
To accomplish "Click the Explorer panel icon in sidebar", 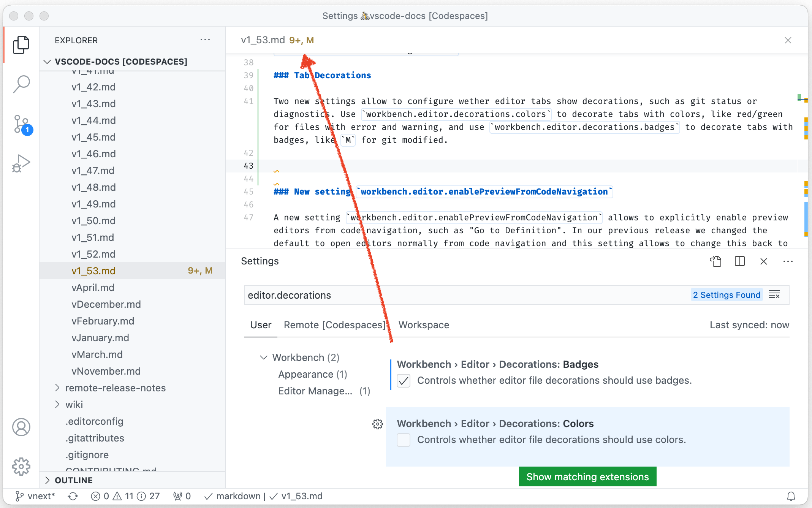I will coord(21,45).
